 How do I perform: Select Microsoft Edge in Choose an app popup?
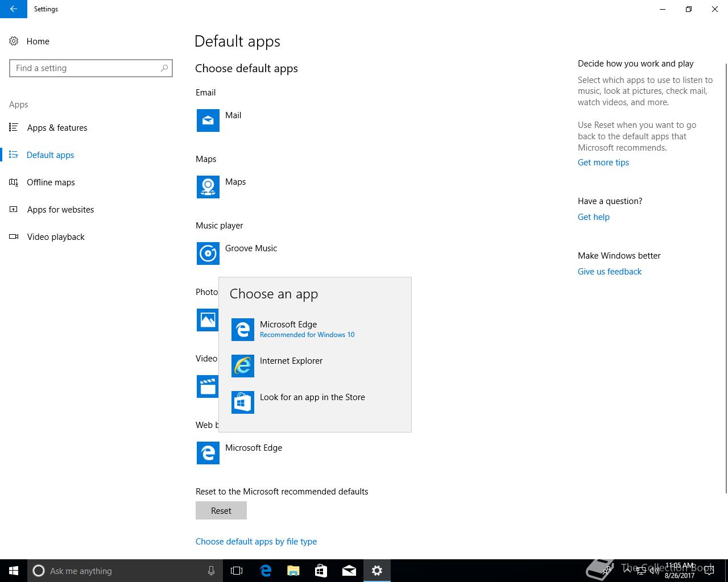click(x=315, y=330)
